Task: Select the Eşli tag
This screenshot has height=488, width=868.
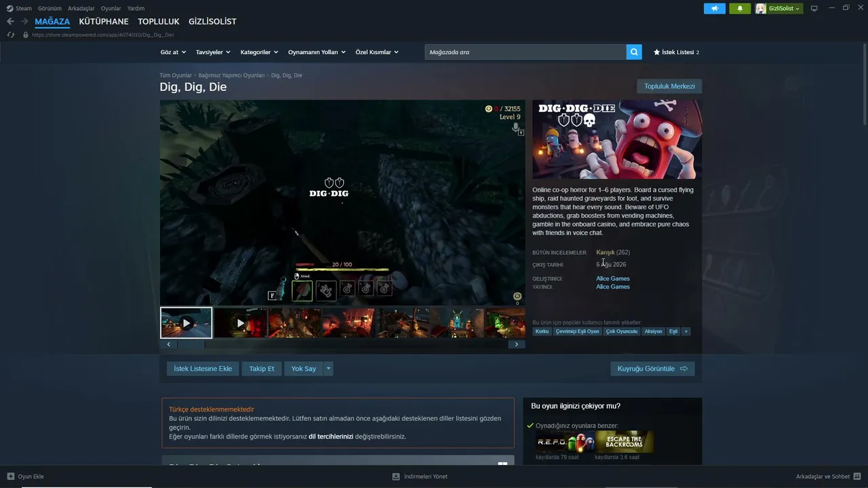Action: tap(673, 331)
